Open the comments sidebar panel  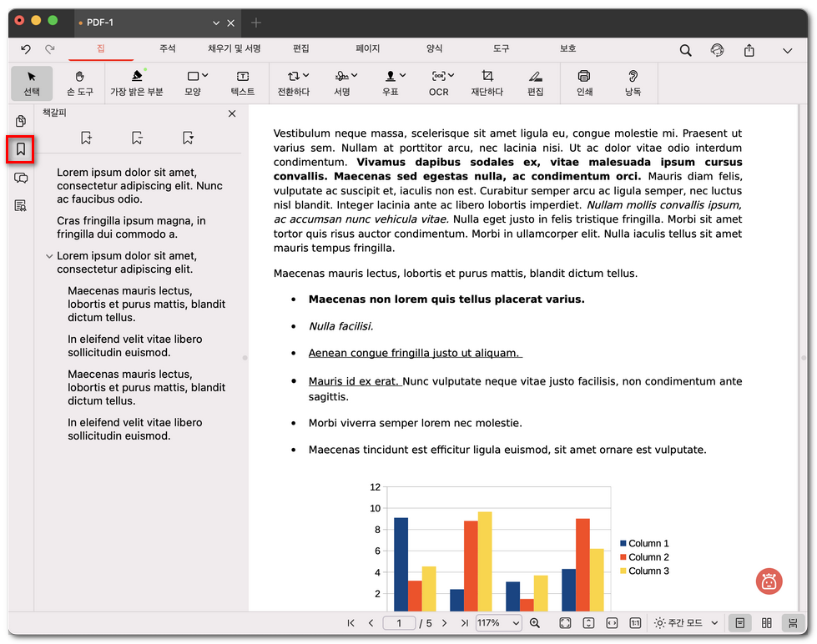point(21,178)
